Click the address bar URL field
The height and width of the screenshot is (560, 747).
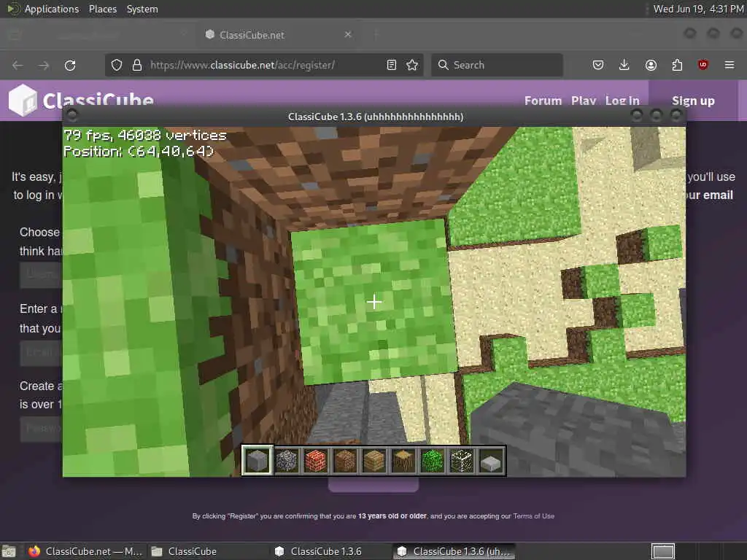pos(264,65)
